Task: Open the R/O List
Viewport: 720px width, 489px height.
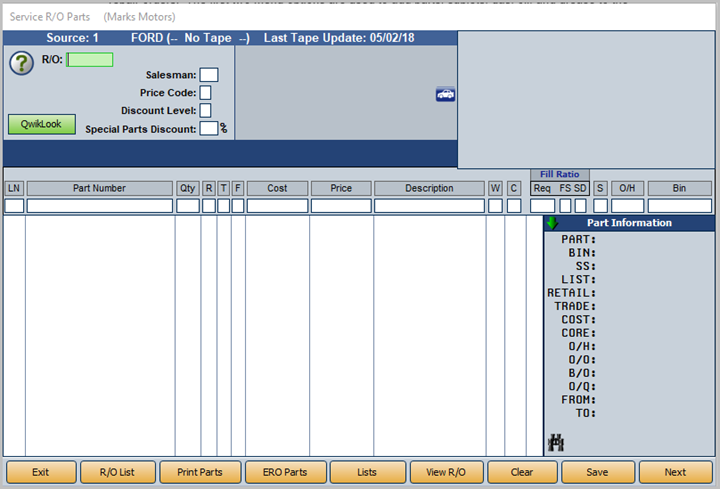Action: coord(119,472)
